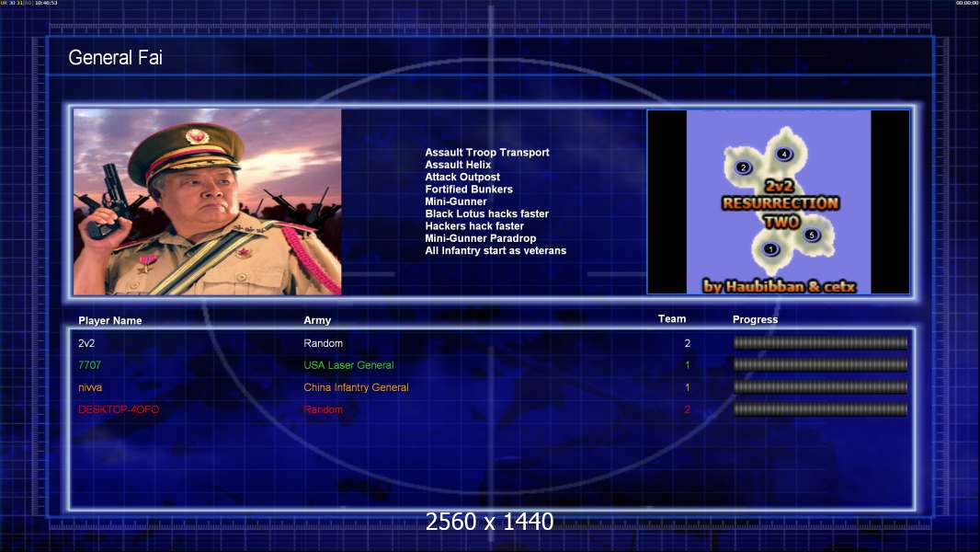Select start position 1 on map preview
The height and width of the screenshot is (552, 980).
770,249
